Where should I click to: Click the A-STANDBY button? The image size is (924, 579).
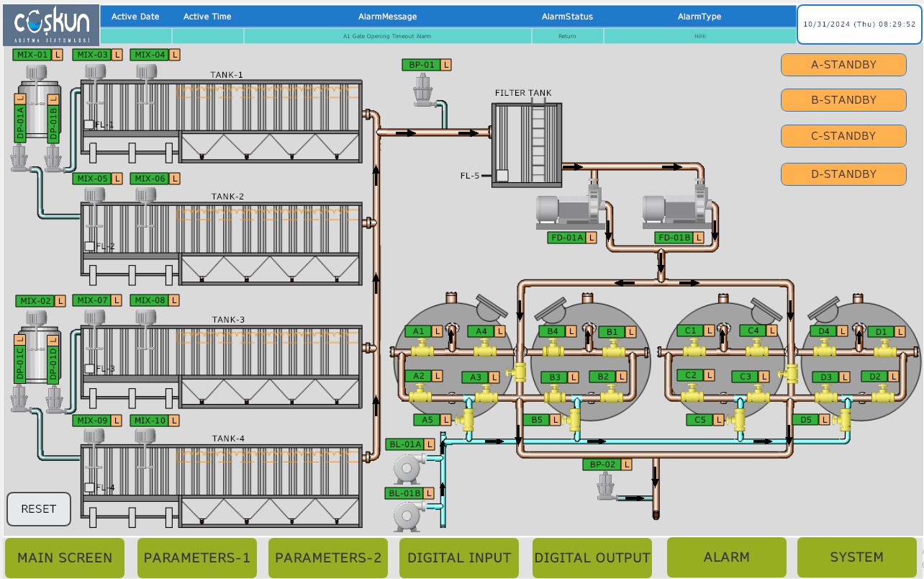click(843, 65)
